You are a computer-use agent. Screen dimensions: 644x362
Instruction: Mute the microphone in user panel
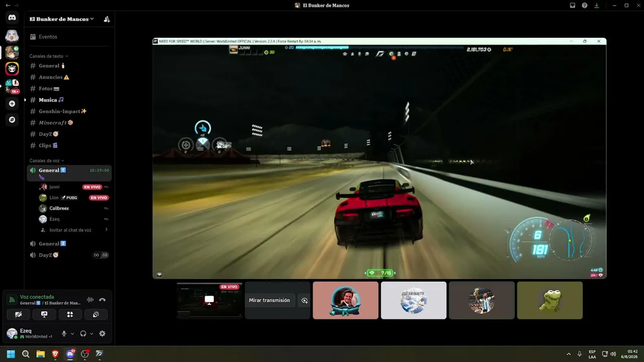pyautogui.click(x=64, y=333)
